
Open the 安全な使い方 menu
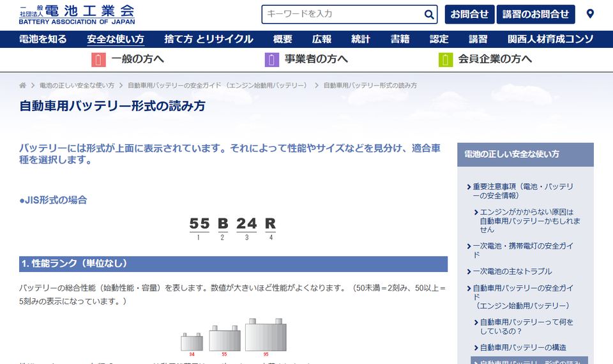coord(116,39)
